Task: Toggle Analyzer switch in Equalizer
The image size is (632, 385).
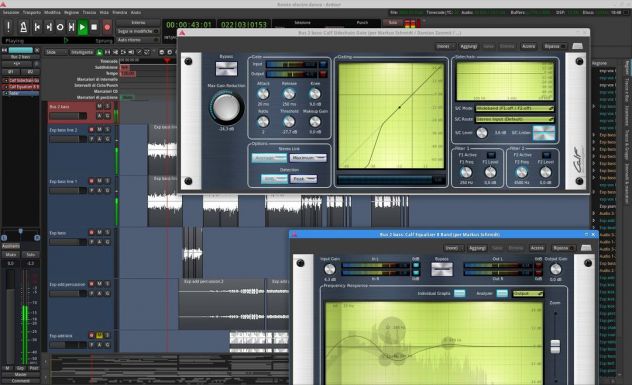Action: pos(502,293)
